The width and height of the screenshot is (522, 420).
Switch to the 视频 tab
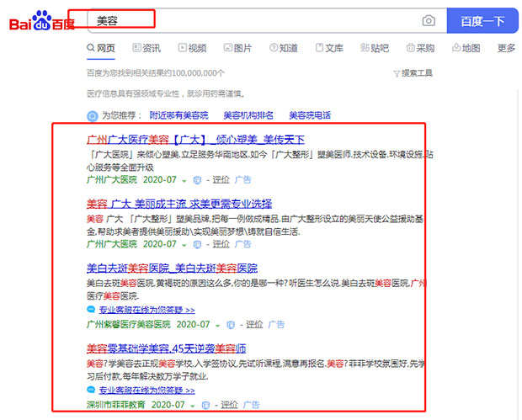pyautogui.click(x=193, y=48)
